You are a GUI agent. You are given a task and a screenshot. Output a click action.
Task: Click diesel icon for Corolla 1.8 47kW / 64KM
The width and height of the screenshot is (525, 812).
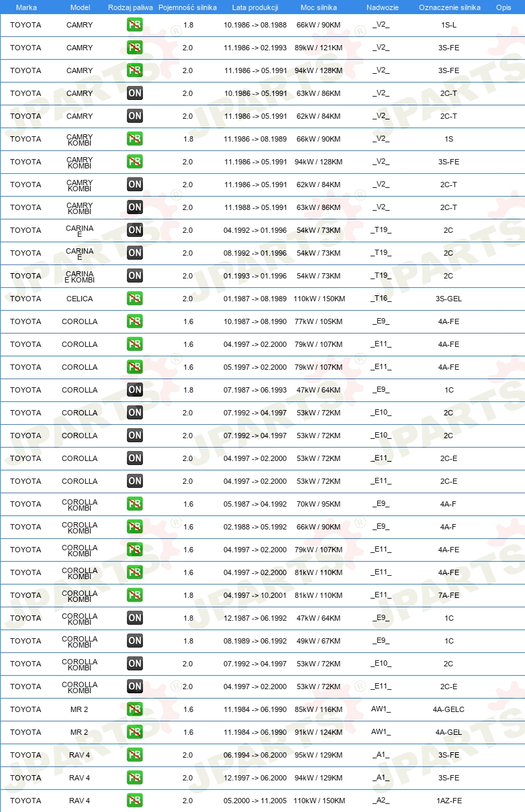[x=135, y=390]
